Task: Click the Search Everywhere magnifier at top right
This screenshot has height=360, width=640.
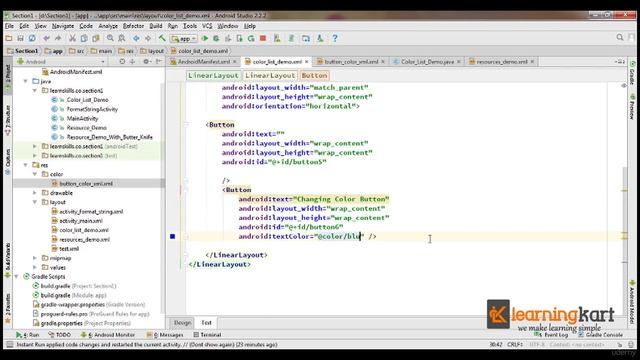Action: (x=620, y=38)
